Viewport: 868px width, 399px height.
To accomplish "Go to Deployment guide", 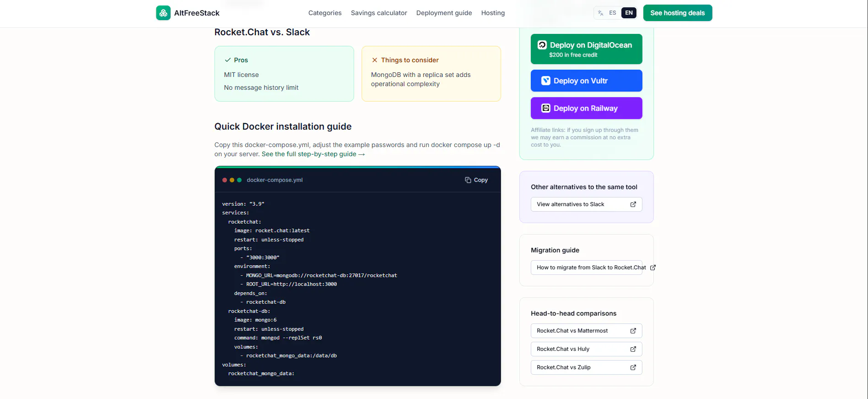I will click(444, 13).
